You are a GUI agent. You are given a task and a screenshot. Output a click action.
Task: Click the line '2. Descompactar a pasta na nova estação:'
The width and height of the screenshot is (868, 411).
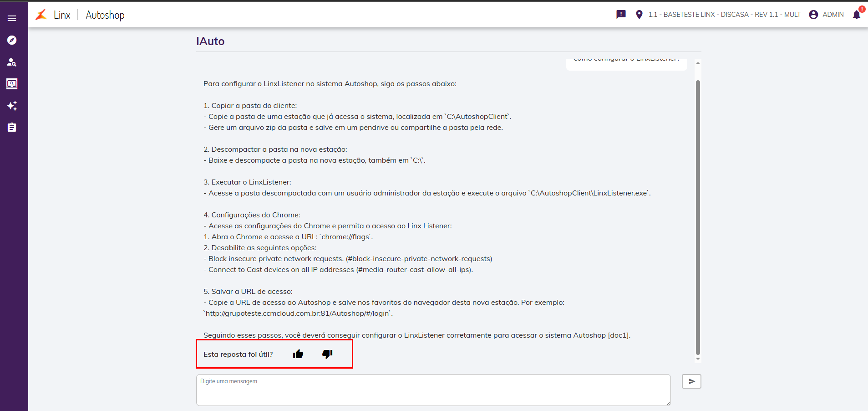[275, 149]
